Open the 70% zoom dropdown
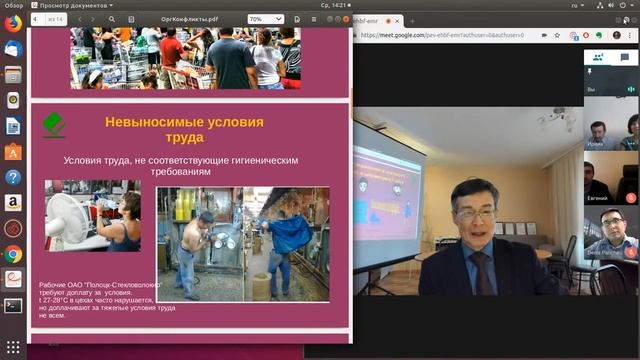Viewport: 640px width, 360px height. pyautogui.click(x=266, y=19)
